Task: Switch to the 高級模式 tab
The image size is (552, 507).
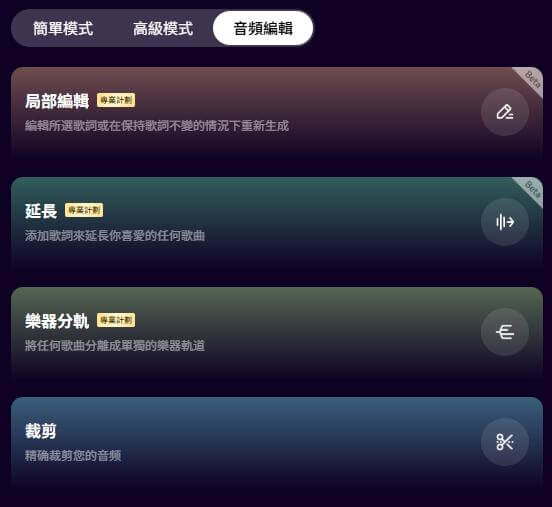Action: pos(163,29)
